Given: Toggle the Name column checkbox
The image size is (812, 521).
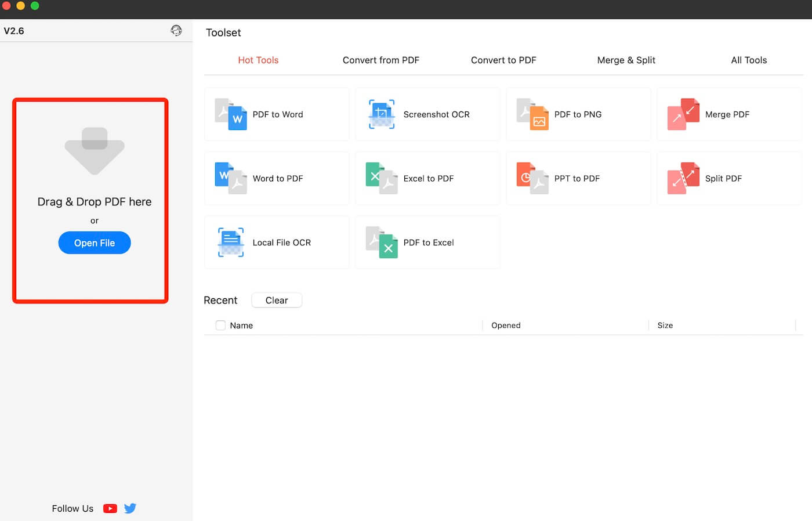Looking at the screenshot, I should click(x=220, y=325).
